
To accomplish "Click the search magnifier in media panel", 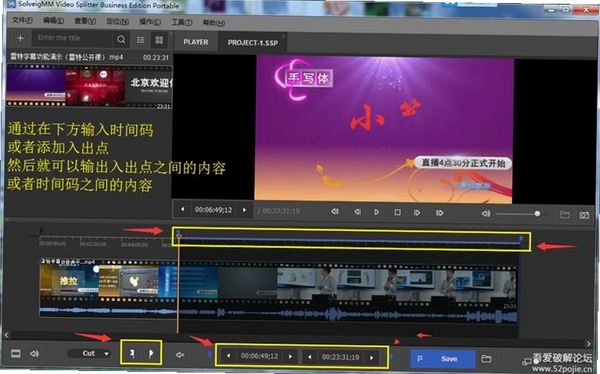I will 121,39.
